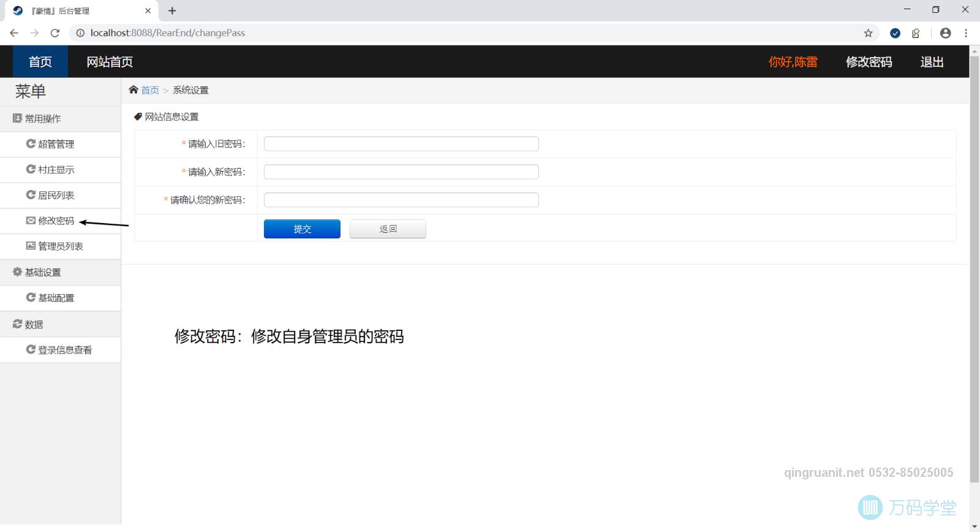Focus the 请确认您的新密码 input field
The image size is (980, 532).
click(x=401, y=200)
